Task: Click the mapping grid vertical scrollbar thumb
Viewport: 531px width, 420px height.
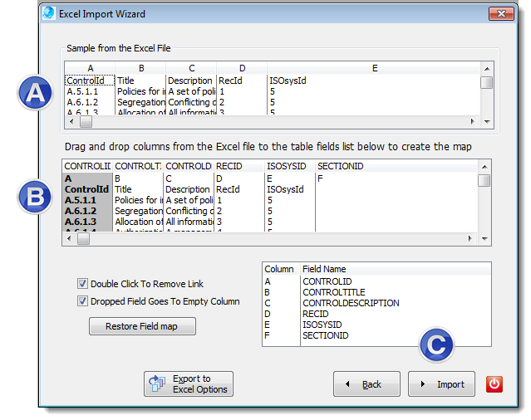Action: [x=484, y=180]
